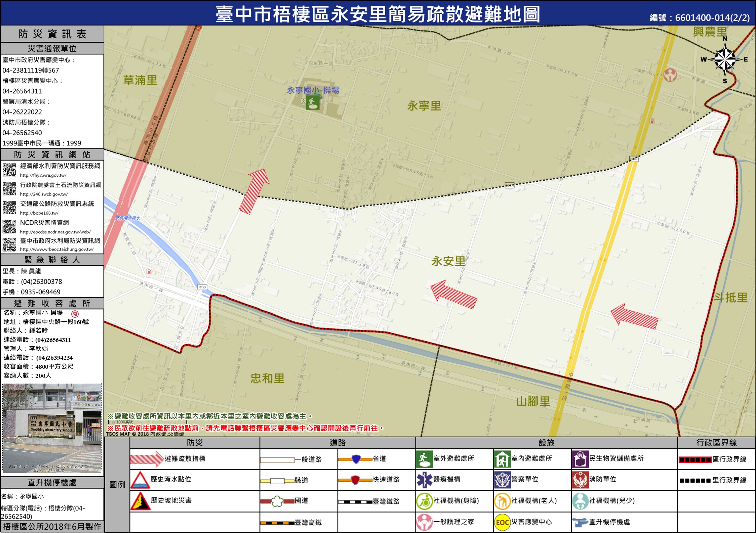The height and width of the screenshot is (533, 756).
Task: Click the 直升機停機處 helicopter legend icon
Action: pos(580,522)
